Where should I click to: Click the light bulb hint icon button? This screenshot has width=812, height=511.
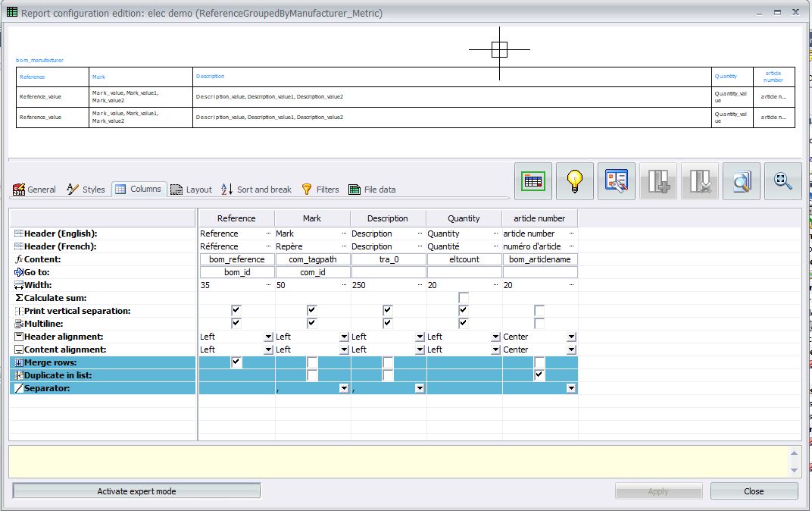[x=575, y=181]
